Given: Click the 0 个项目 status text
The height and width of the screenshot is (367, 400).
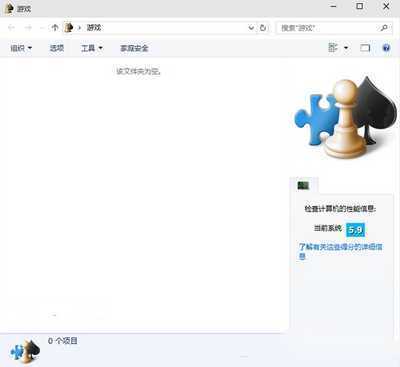Looking at the screenshot, I should tap(63, 341).
